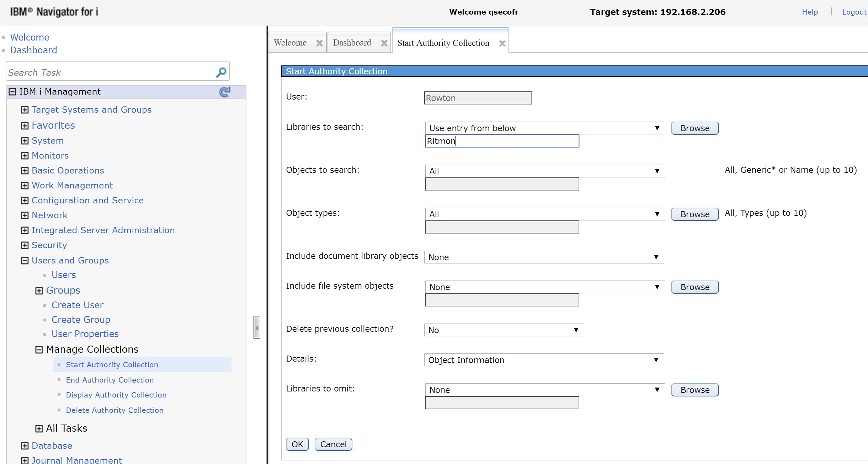Open the Details dropdown showing Object Information
Screen dimensions: 868x464
click(x=544, y=360)
